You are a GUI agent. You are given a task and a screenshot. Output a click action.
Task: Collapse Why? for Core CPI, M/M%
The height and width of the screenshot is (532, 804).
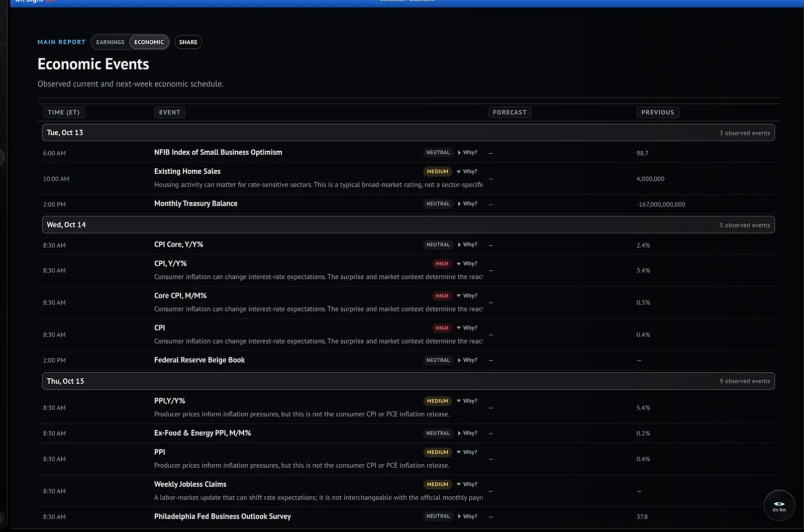467,296
